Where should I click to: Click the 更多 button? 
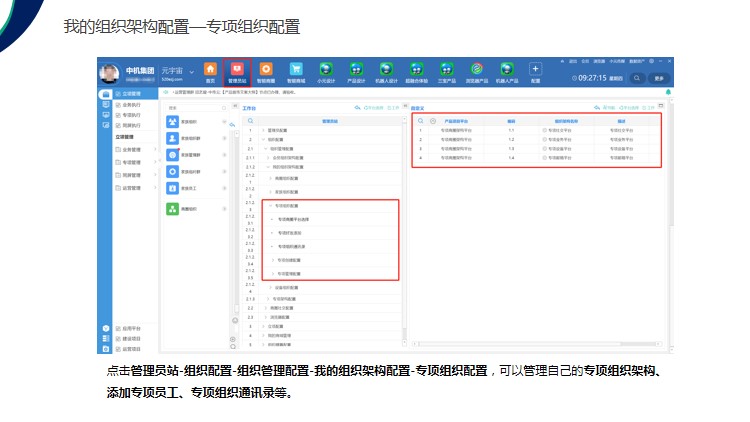[659, 77]
